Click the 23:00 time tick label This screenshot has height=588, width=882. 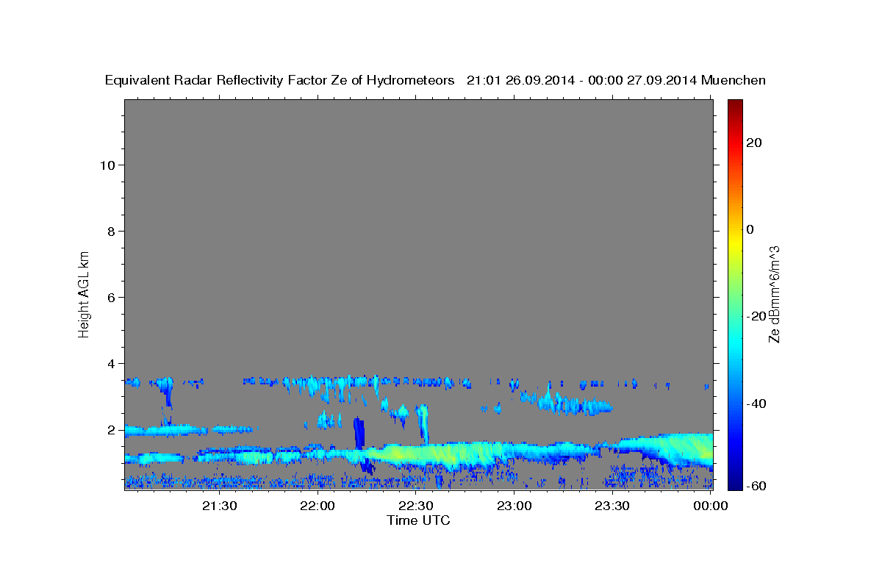point(514,506)
